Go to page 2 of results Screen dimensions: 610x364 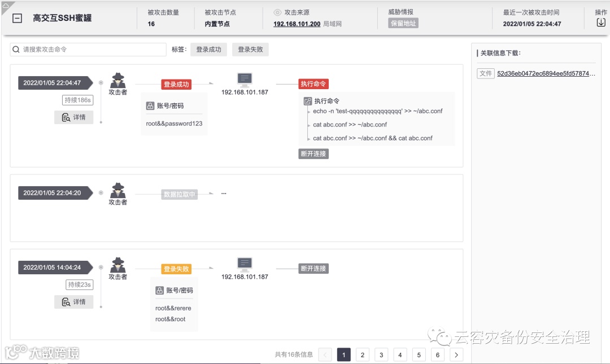[362, 354]
